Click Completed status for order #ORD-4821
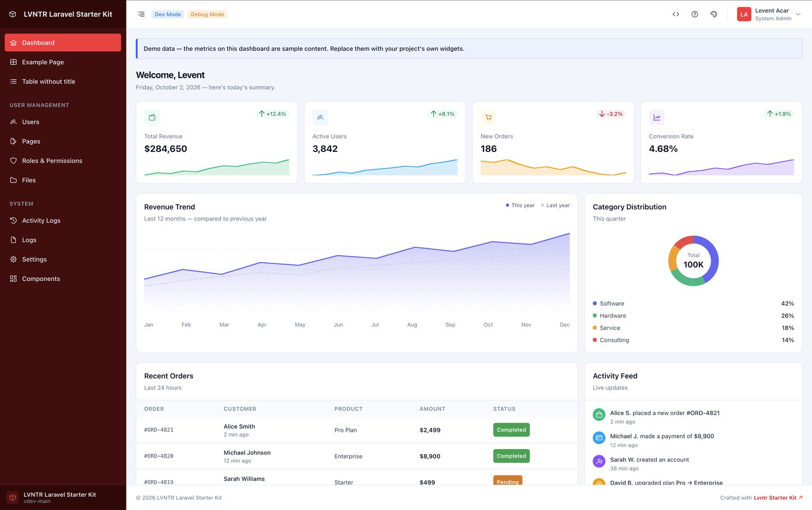 [511, 430]
